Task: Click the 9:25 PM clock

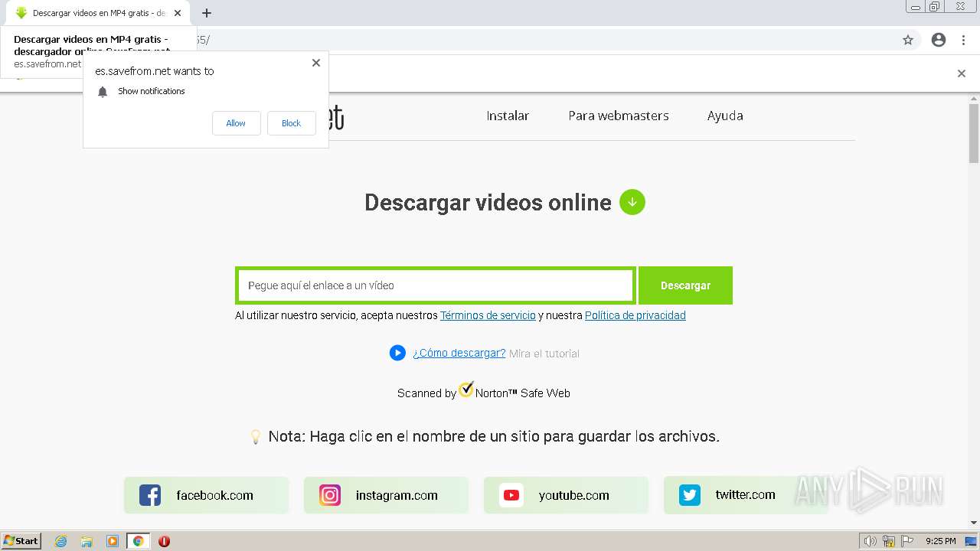Action: tap(940, 541)
